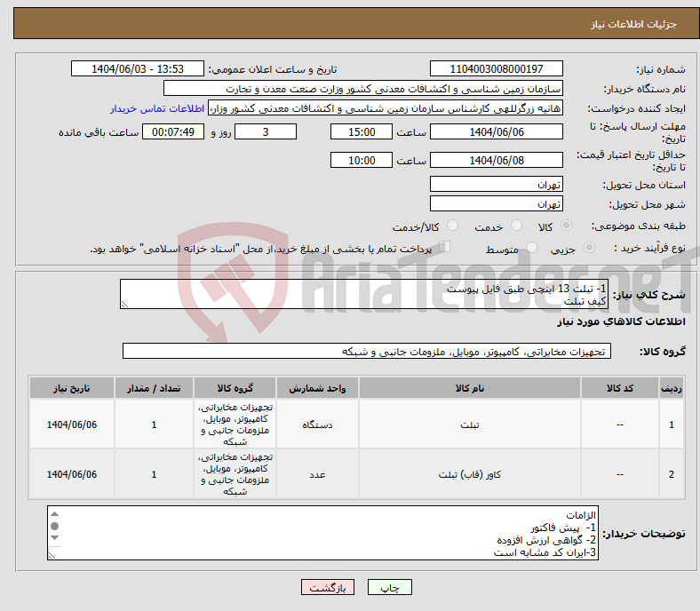Click goods group cell in کاور تبلت row
Screen dimensions: 700x611
pos(235,474)
